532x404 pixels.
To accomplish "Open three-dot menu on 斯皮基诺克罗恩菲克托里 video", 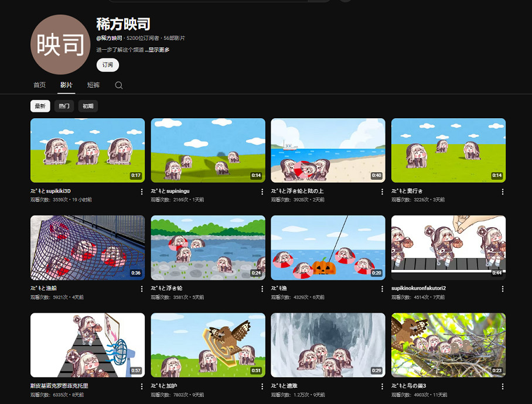I will pyautogui.click(x=141, y=386).
